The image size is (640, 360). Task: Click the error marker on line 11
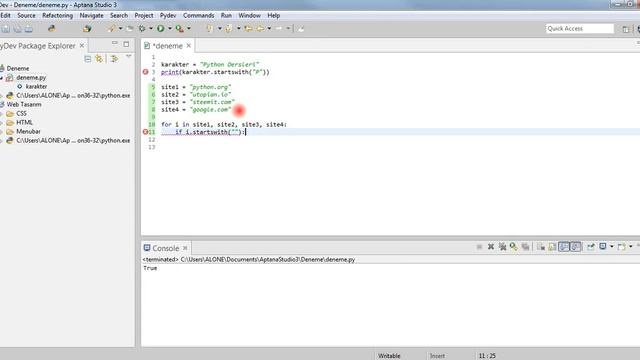coord(145,132)
